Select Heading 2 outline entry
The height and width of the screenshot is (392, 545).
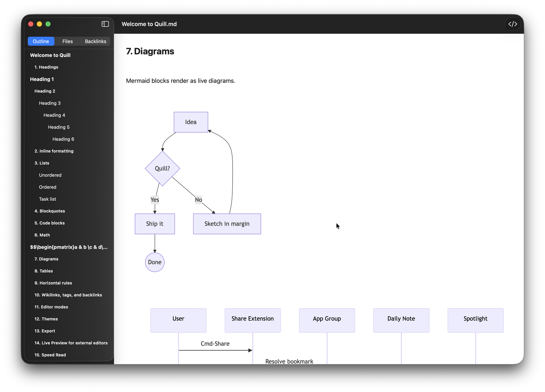(x=45, y=91)
